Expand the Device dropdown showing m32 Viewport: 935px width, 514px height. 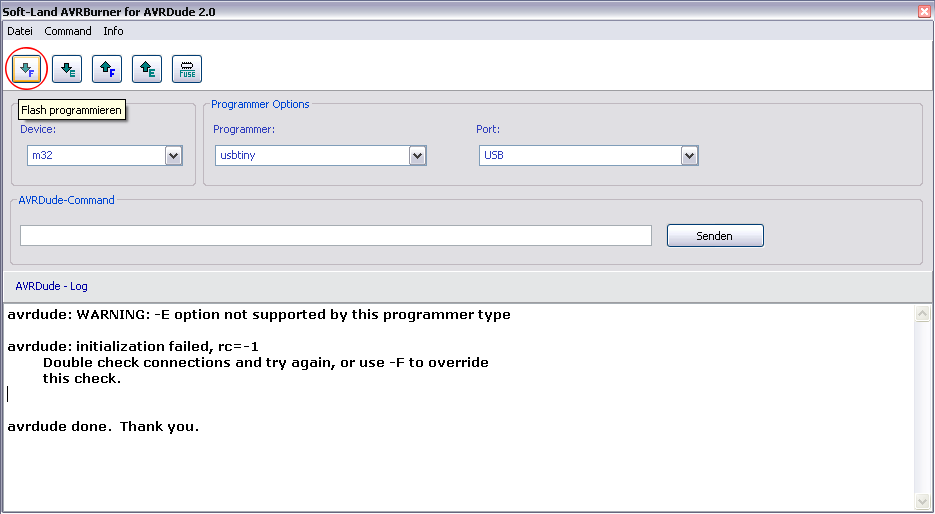(173, 156)
